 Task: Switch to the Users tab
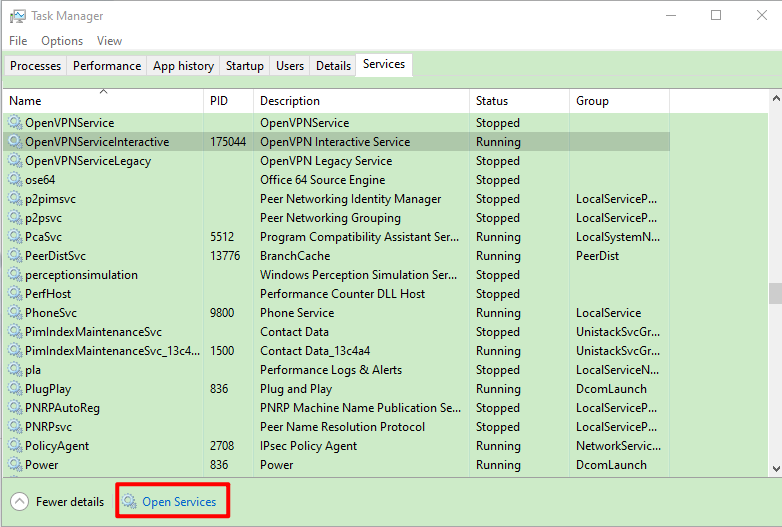[290, 66]
